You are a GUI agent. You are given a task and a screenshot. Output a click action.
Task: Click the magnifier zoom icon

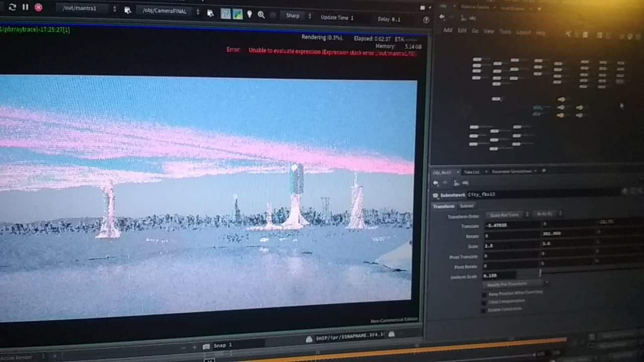261,15
